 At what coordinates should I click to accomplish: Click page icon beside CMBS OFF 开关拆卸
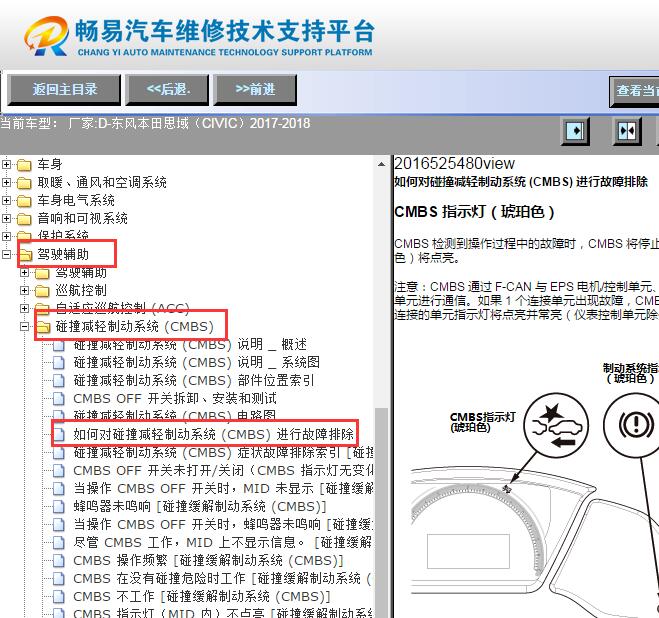(x=59, y=399)
